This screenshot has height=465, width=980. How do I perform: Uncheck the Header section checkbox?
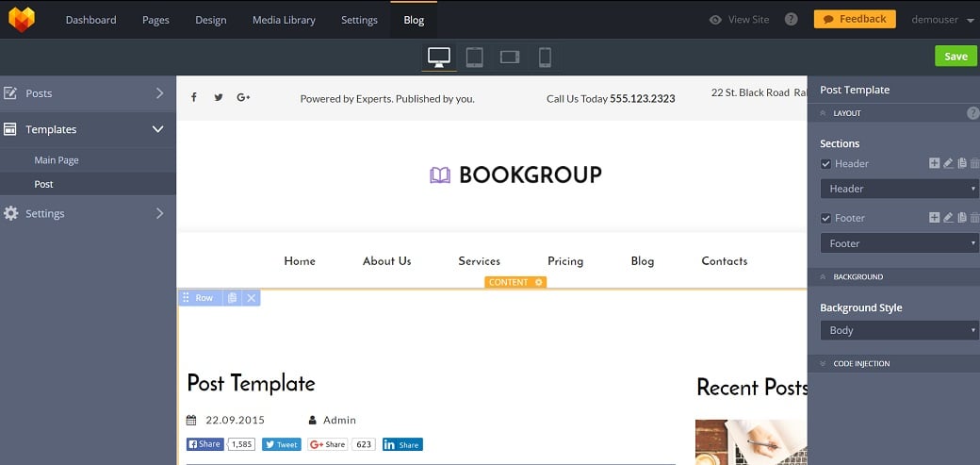[826, 164]
